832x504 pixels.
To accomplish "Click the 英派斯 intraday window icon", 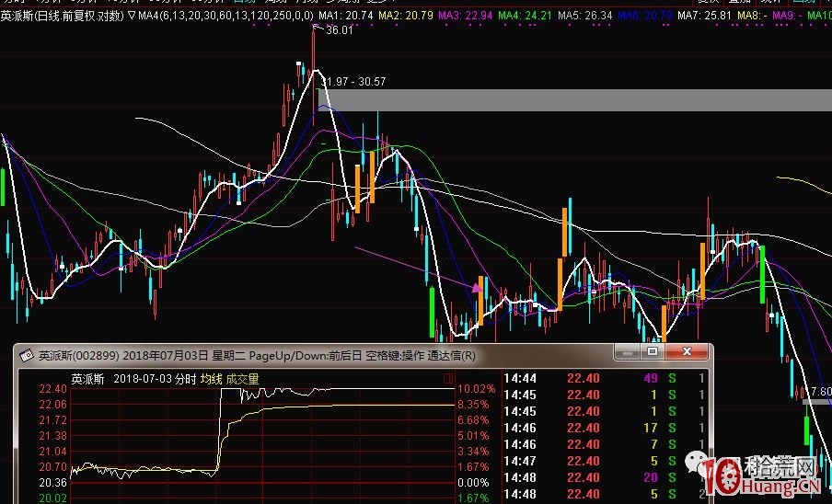I will tap(26, 355).
